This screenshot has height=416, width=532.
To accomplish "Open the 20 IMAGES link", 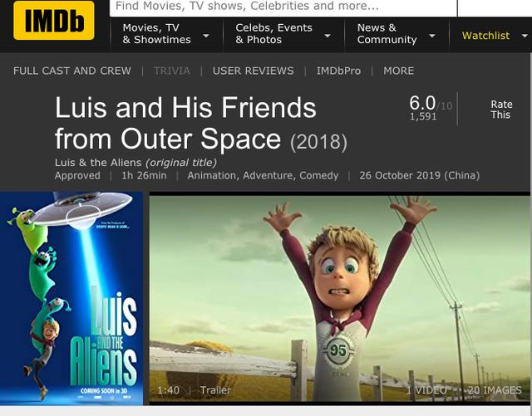I will (x=495, y=390).
